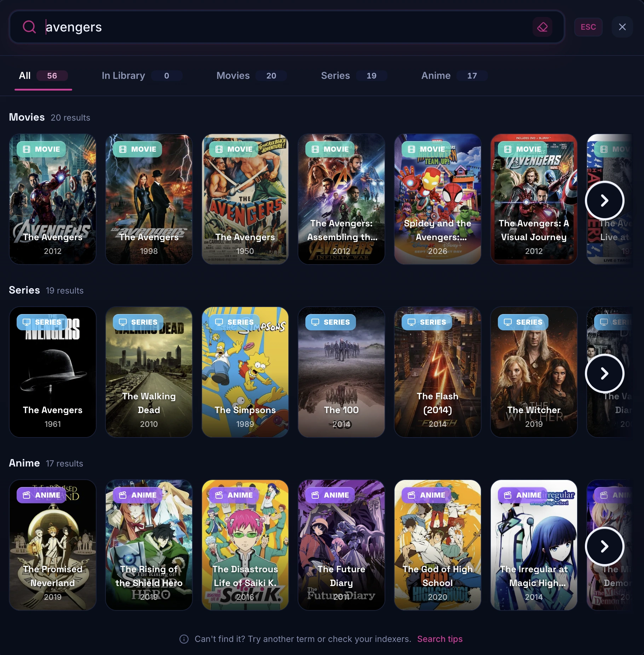Select The Irregular at Magic High card
Image resolution: width=644 pixels, height=655 pixels.
tap(534, 545)
